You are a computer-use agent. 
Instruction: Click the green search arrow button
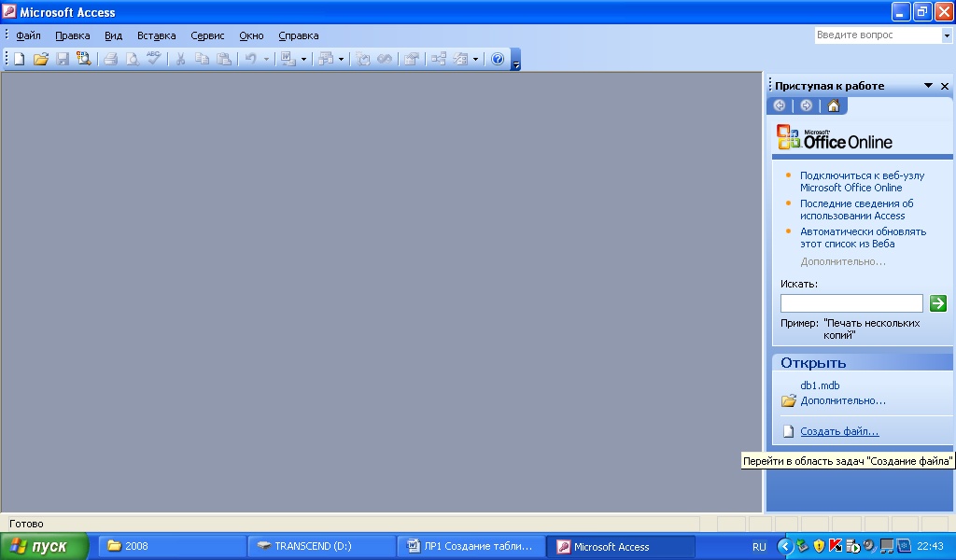coord(937,302)
